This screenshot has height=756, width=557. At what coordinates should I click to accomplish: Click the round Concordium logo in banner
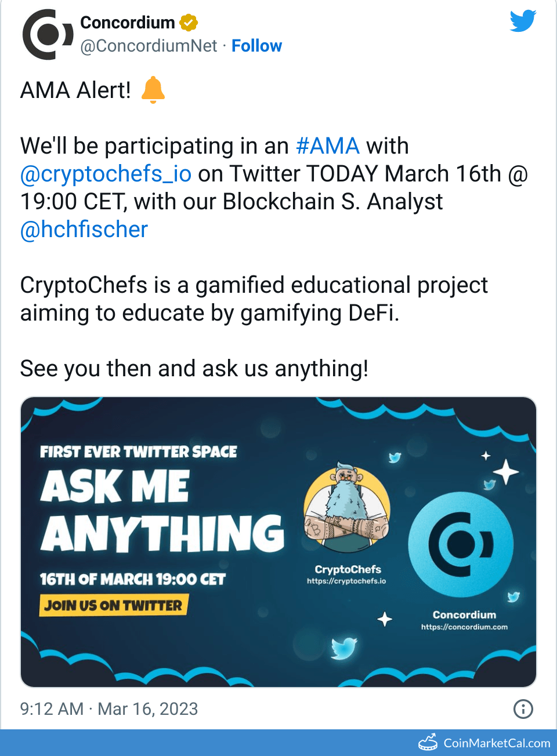click(x=461, y=544)
